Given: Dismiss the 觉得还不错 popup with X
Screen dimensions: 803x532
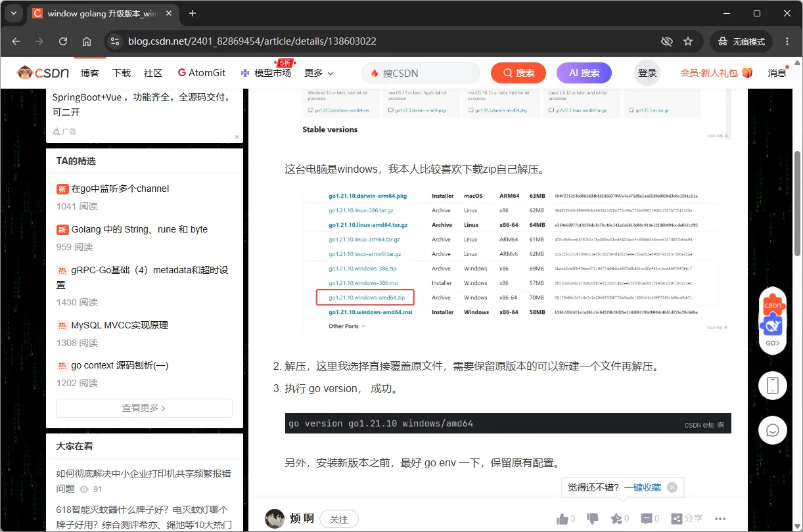Looking at the screenshot, I should [x=672, y=487].
